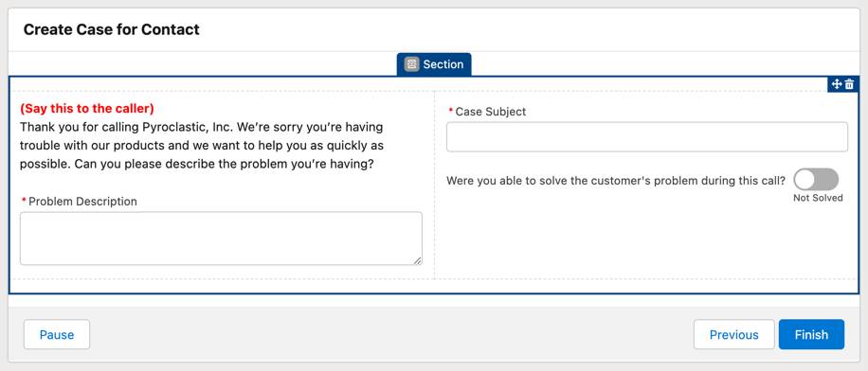Go back with the Previous button
Screen dimensions: 868x371
734,334
